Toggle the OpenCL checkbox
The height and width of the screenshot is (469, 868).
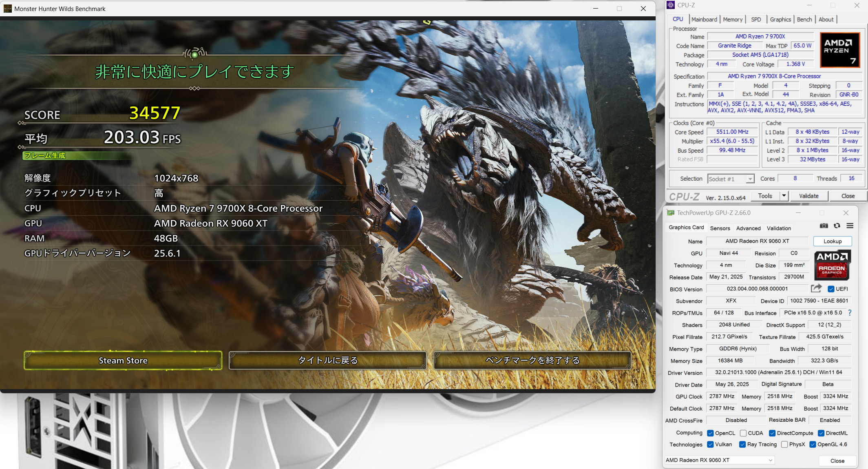[710, 433]
